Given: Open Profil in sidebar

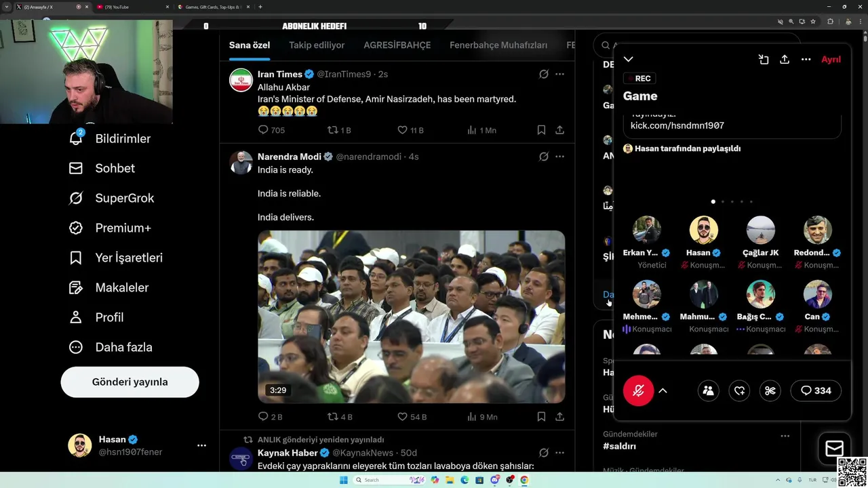Looking at the screenshot, I should (96, 317).
